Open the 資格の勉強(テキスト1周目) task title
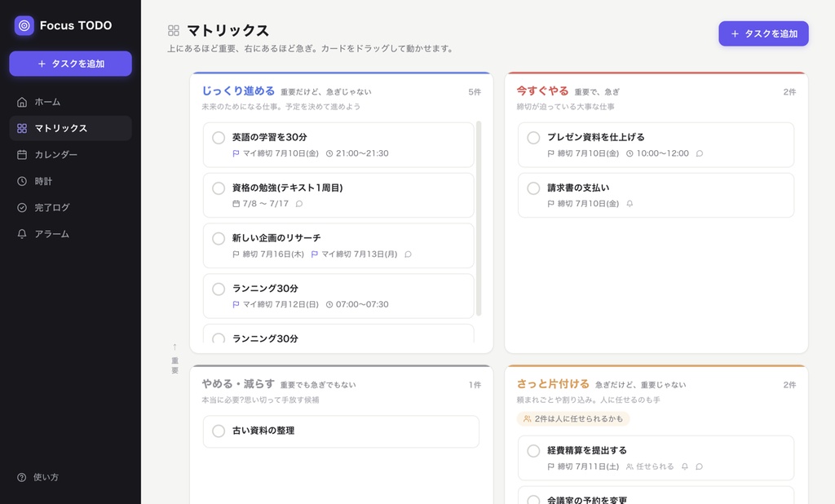Image resolution: width=835 pixels, height=504 pixels. click(288, 188)
